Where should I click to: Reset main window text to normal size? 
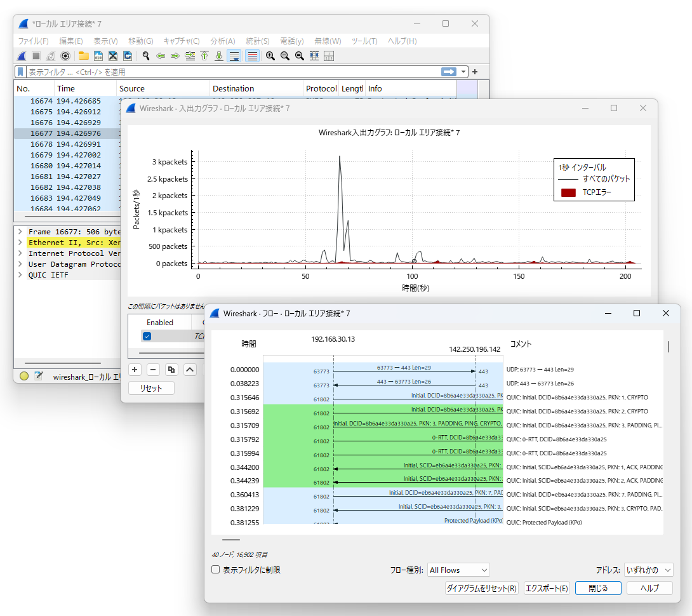299,56
